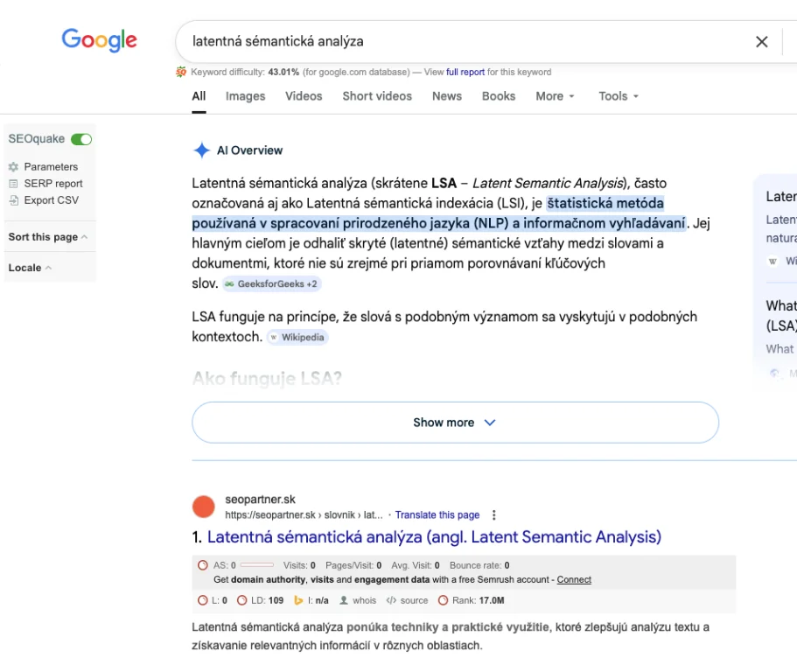Viewport: 797px width, 672px height.
Task: Switch to the News tab
Action: click(x=446, y=96)
